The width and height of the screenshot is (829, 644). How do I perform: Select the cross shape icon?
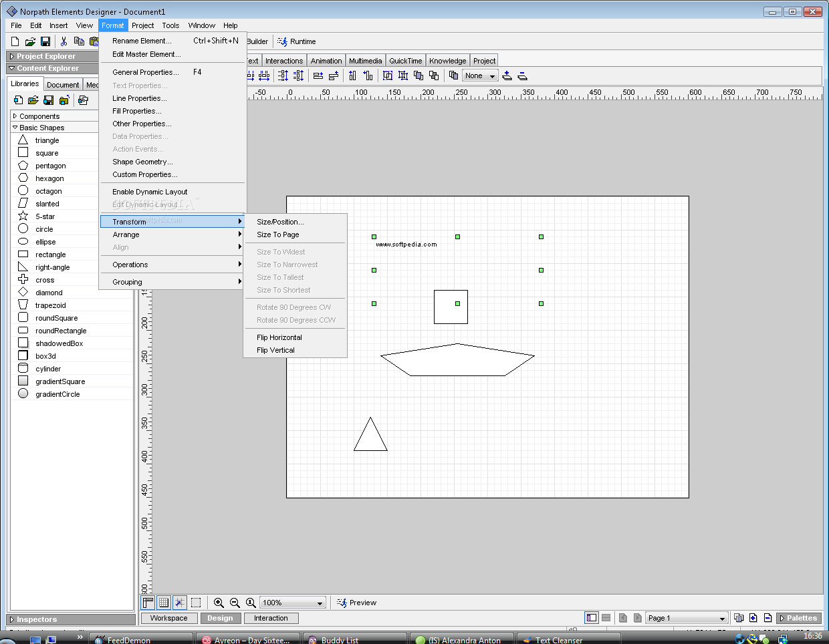pyautogui.click(x=23, y=279)
